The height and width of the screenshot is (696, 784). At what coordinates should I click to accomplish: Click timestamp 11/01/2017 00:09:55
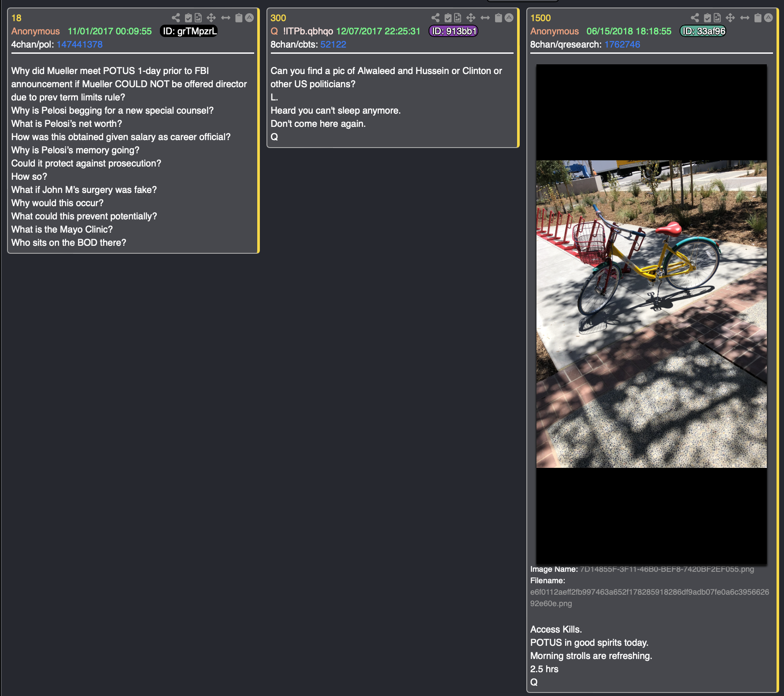110,31
